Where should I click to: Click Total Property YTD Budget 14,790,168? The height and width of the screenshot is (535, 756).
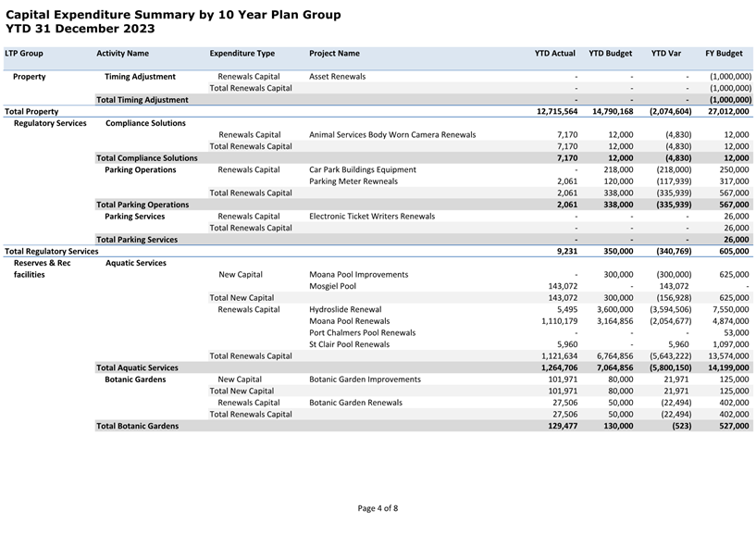(x=613, y=111)
